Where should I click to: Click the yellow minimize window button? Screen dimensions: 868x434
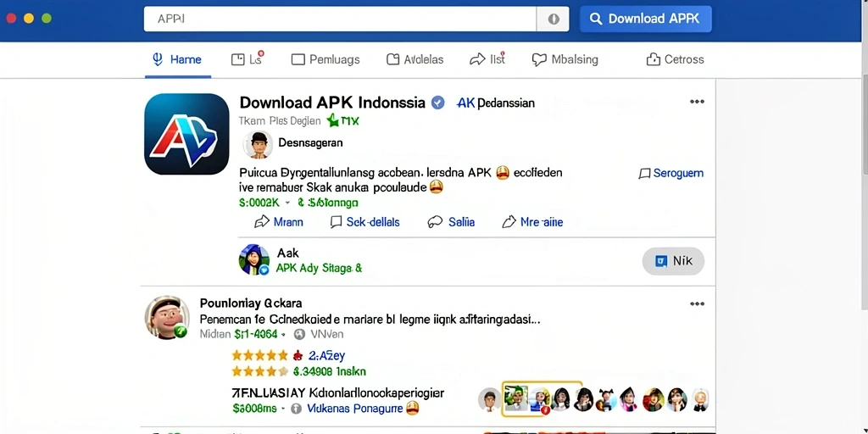[29, 19]
